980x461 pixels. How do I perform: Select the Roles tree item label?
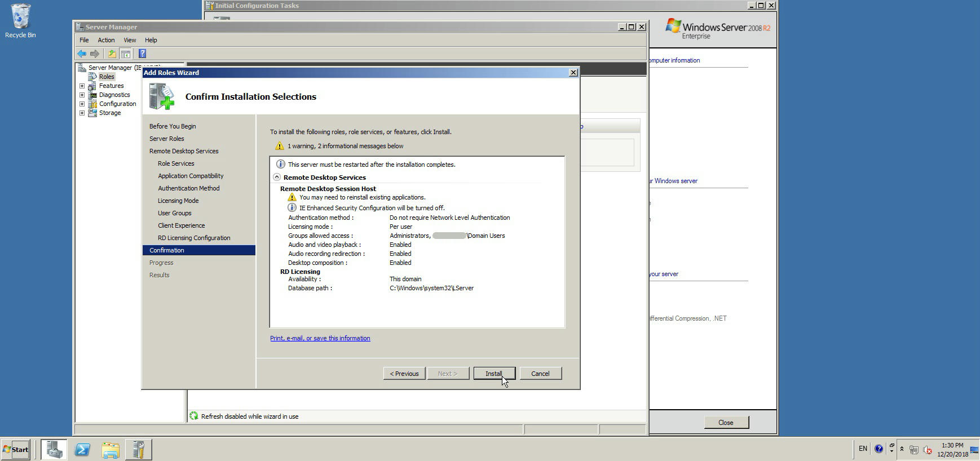[107, 77]
